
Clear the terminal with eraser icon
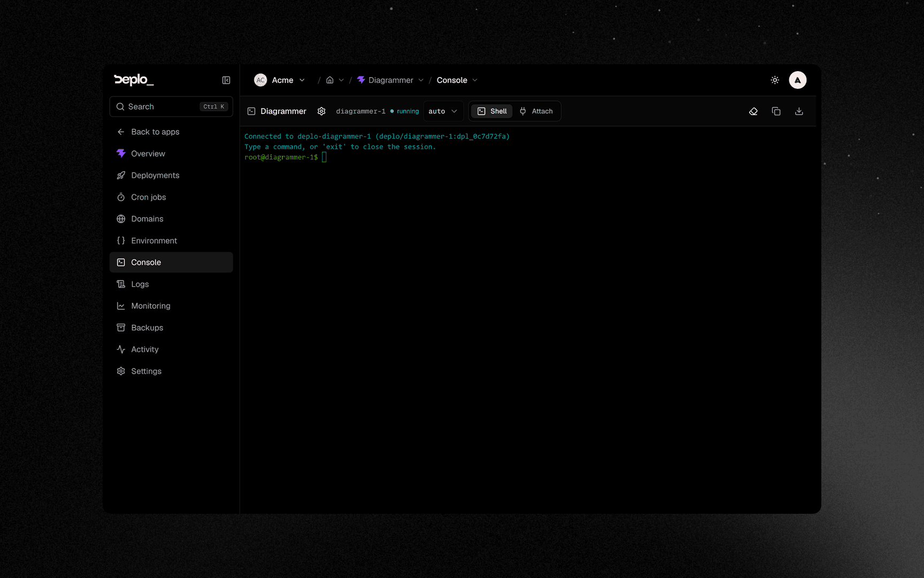[x=753, y=111]
